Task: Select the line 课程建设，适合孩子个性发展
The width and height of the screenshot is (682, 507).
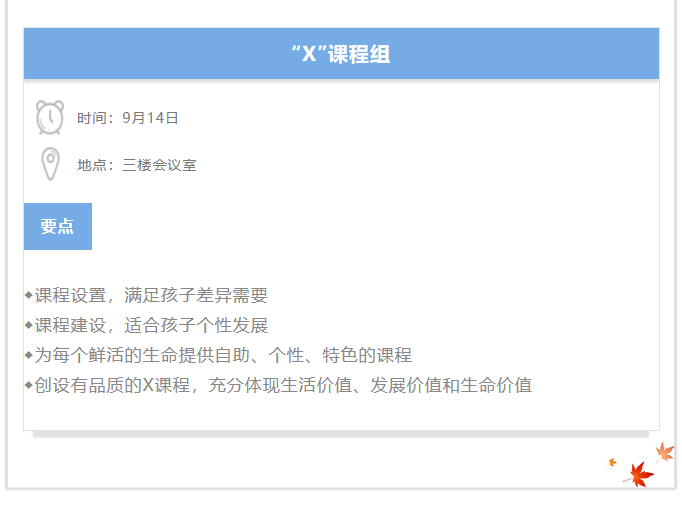Action: (x=151, y=325)
